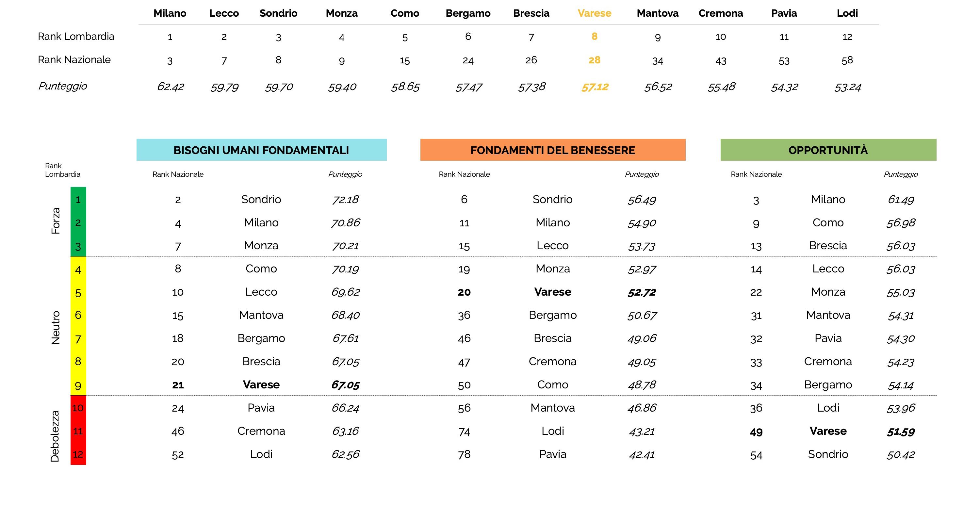The width and height of the screenshot is (980, 506).
Task: Click the green Opportunità header banner
Action: click(828, 150)
